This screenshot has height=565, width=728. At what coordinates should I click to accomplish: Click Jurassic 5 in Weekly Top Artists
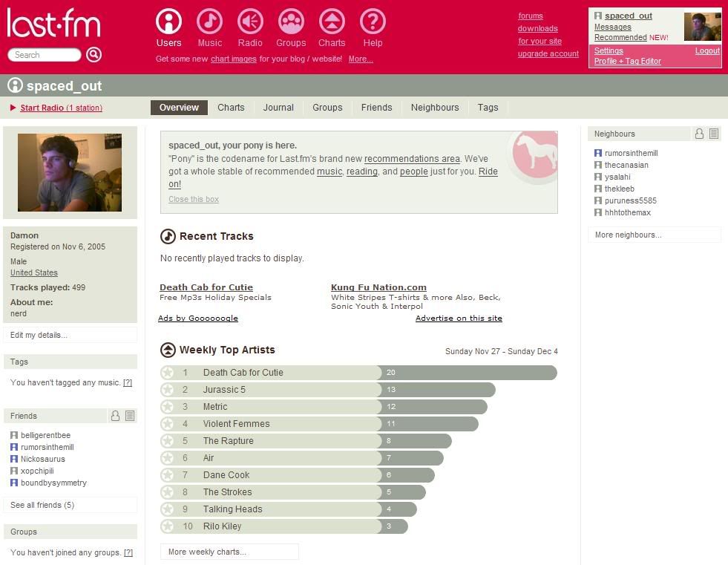224,389
